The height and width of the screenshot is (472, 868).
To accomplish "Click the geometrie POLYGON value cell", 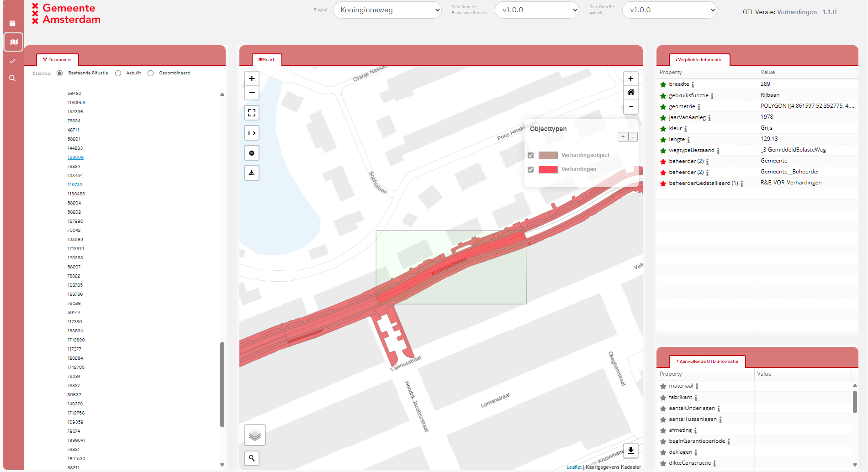I will click(807, 106).
